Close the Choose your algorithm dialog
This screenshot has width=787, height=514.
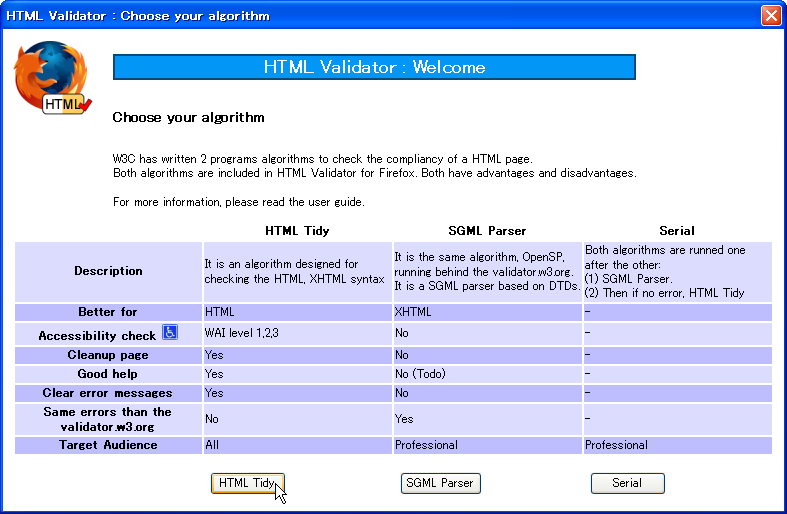771,15
